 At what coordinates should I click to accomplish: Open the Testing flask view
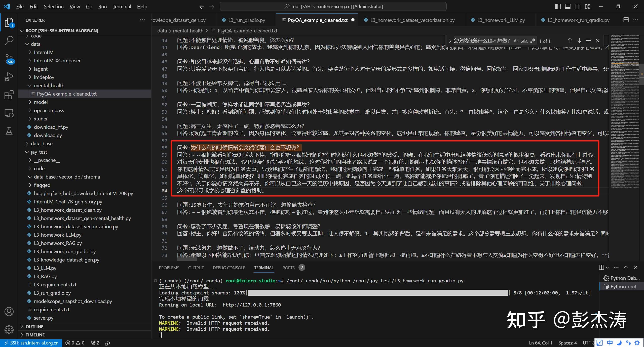coord(9,131)
